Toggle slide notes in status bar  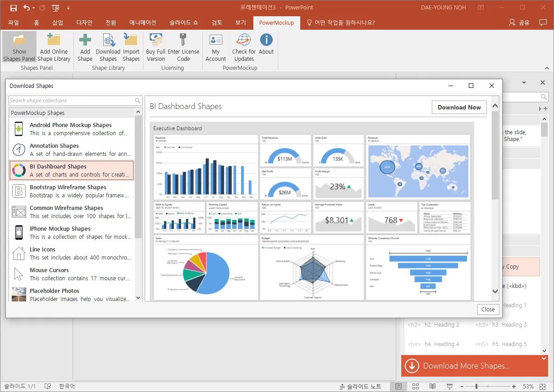click(360, 386)
